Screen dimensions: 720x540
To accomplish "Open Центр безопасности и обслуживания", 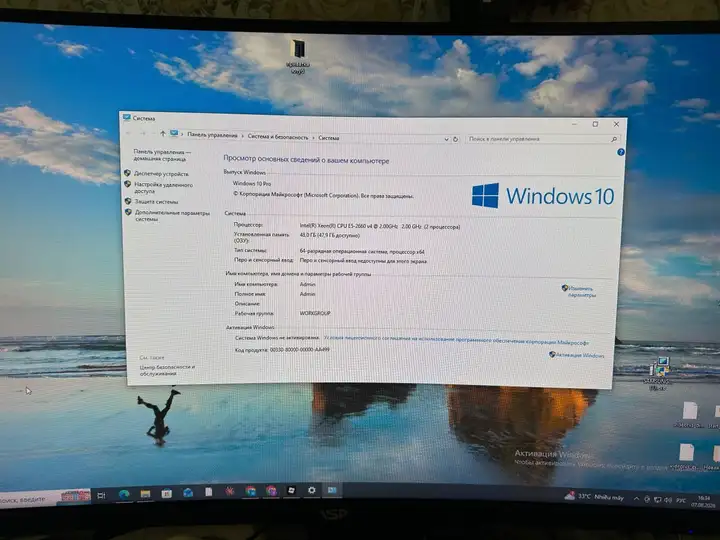I will coord(167,370).
